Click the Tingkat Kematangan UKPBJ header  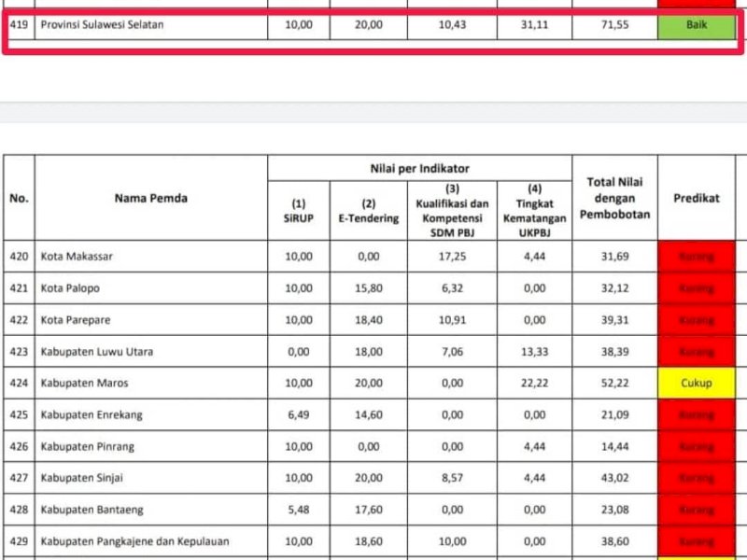click(x=533, y=211)
